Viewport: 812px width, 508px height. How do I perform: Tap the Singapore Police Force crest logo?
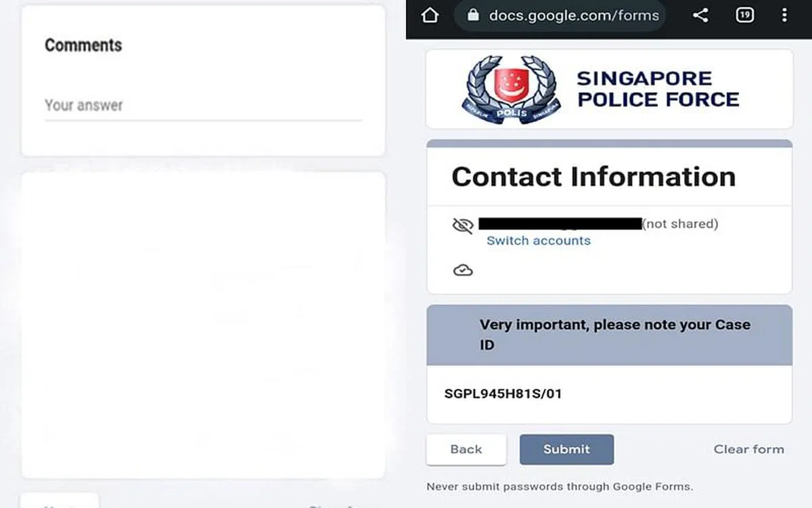(x=512, y=88)
